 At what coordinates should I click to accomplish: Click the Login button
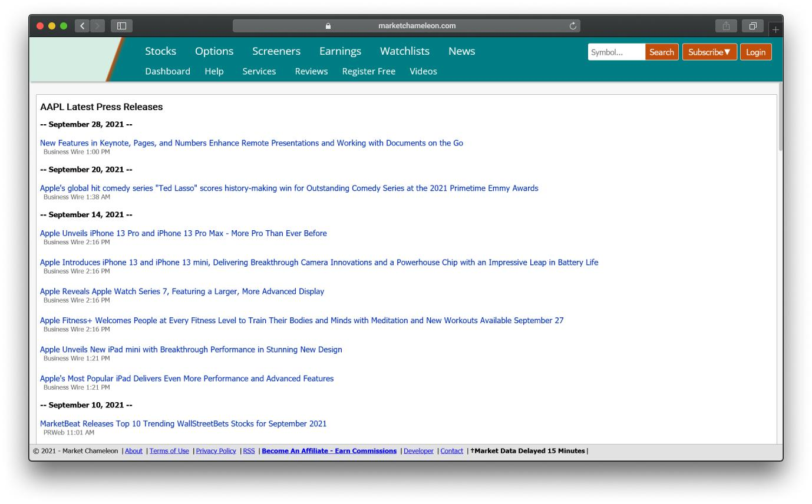click(x=755, y=52)
